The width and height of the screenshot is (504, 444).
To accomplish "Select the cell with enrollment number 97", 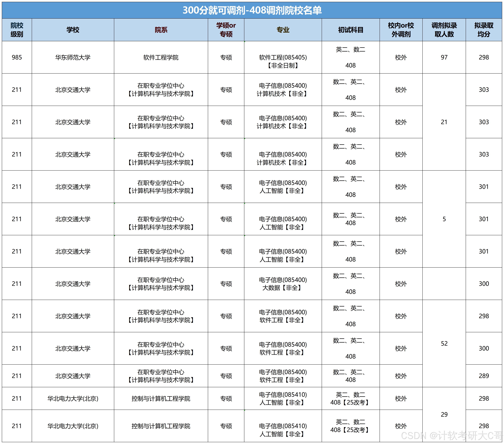I will (444, 57).
